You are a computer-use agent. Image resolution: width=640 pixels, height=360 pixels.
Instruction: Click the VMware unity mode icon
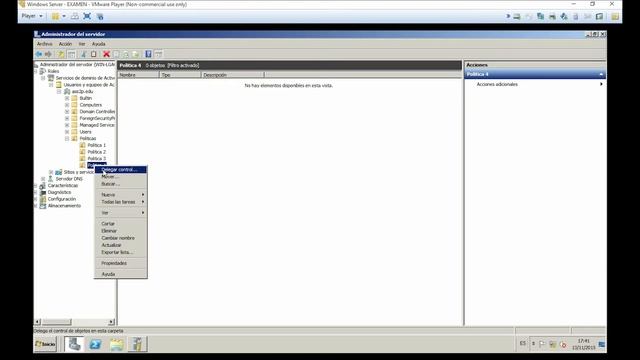(x=100, y=16)
